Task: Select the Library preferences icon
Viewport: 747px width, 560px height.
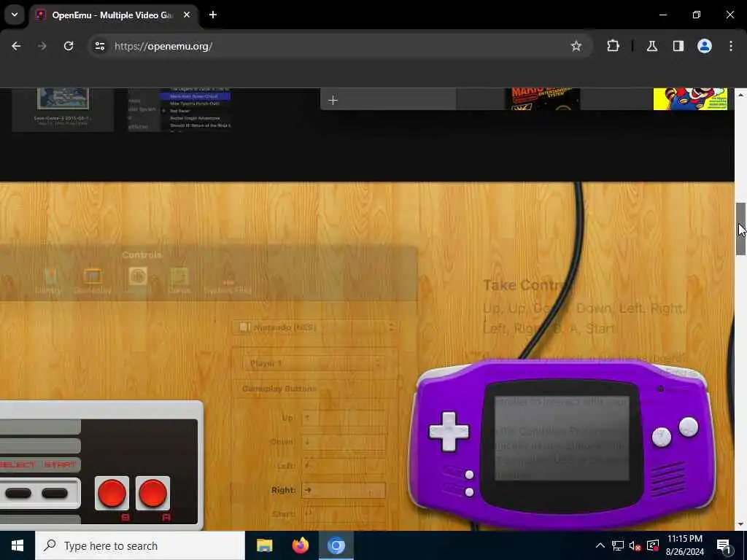Action: 49,281
